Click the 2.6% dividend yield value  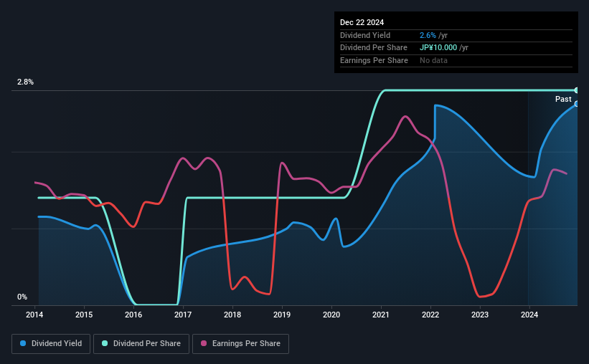[x=428, y=35]
